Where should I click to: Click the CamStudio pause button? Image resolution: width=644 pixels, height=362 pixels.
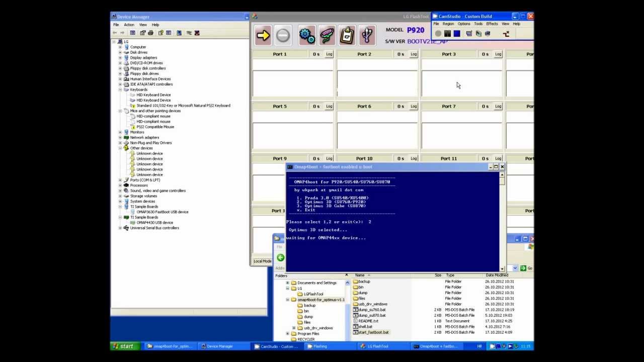click(x=447, y=34)
